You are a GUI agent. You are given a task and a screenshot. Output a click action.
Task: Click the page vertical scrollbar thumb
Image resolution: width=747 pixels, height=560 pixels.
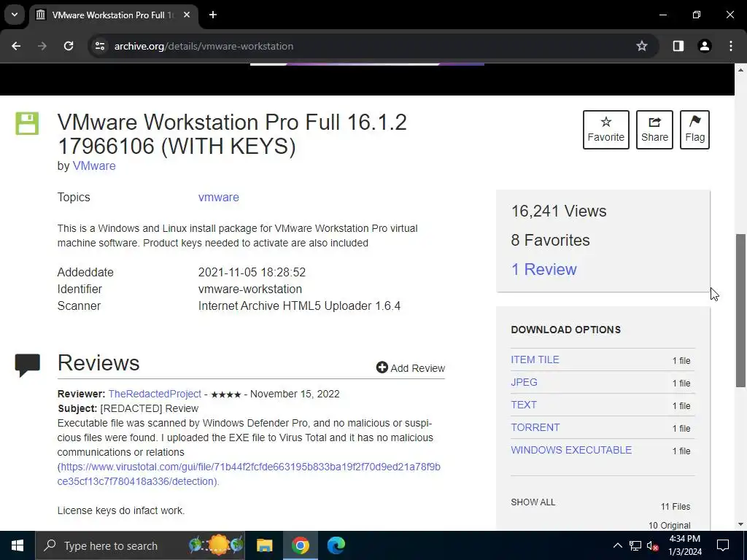[740, 310]
